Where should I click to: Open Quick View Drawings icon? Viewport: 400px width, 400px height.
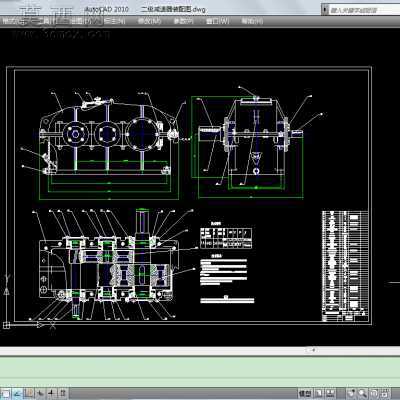[x=331, y=394]
